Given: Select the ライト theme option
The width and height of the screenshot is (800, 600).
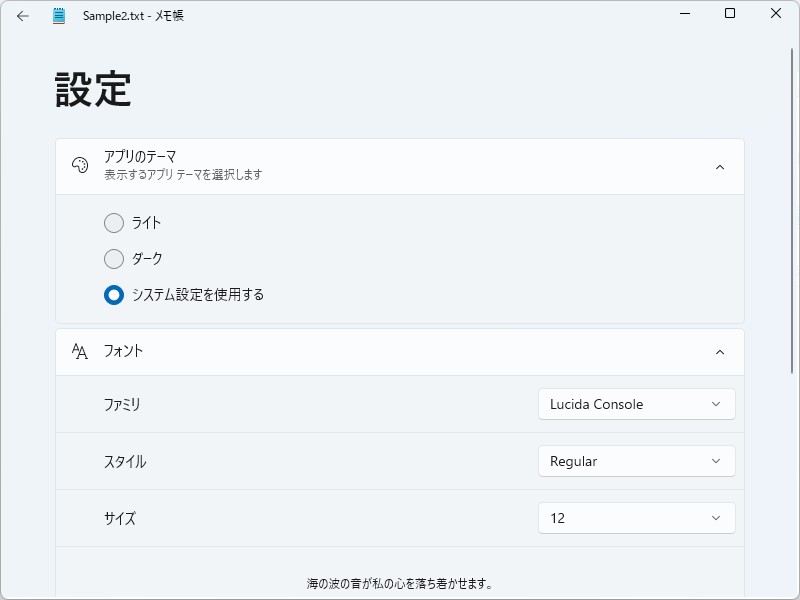Looking at the screenshot, I should tap(113, 222).
